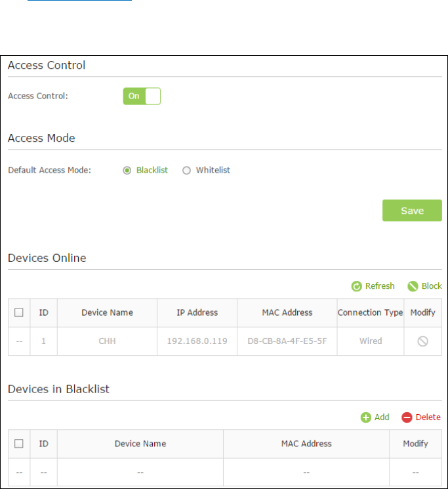Click the MAC Address header in Blacklist table
The width and height of the screenshot is (448, 489).
(306, 444)
